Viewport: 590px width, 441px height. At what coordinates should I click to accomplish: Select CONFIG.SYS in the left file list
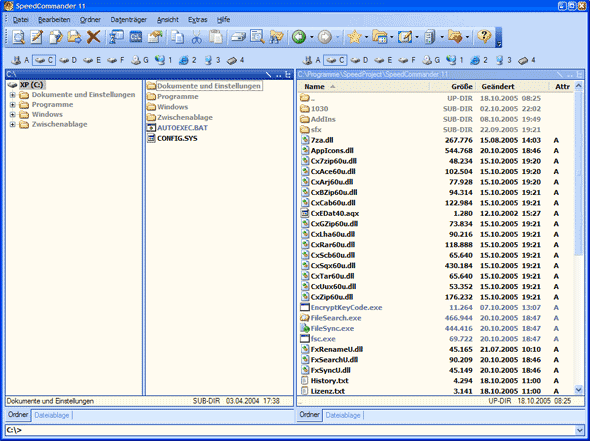coord(172,138)
